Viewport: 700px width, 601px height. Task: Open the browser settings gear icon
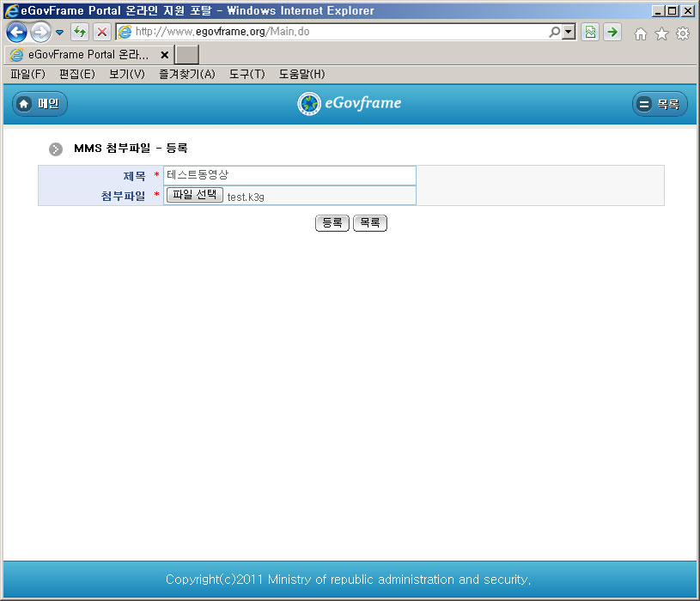[683, 33]
